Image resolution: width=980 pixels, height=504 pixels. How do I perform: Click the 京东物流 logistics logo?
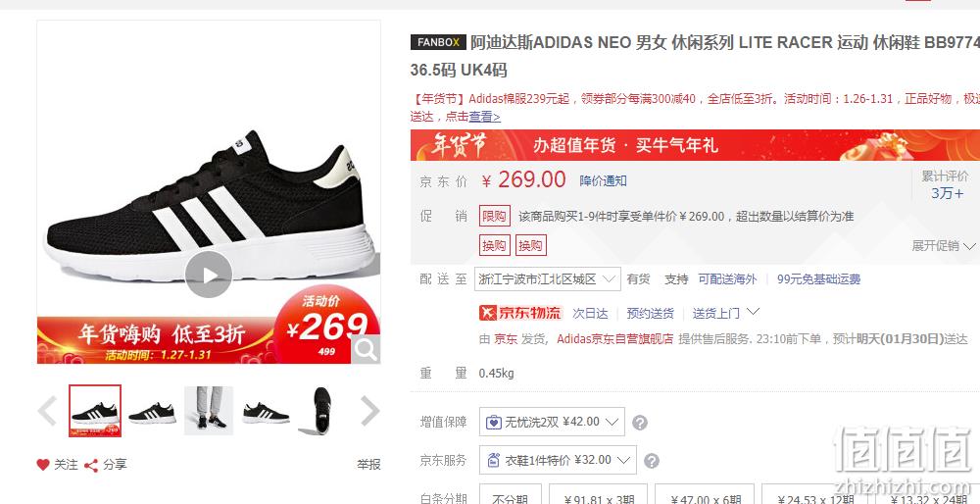521,313
